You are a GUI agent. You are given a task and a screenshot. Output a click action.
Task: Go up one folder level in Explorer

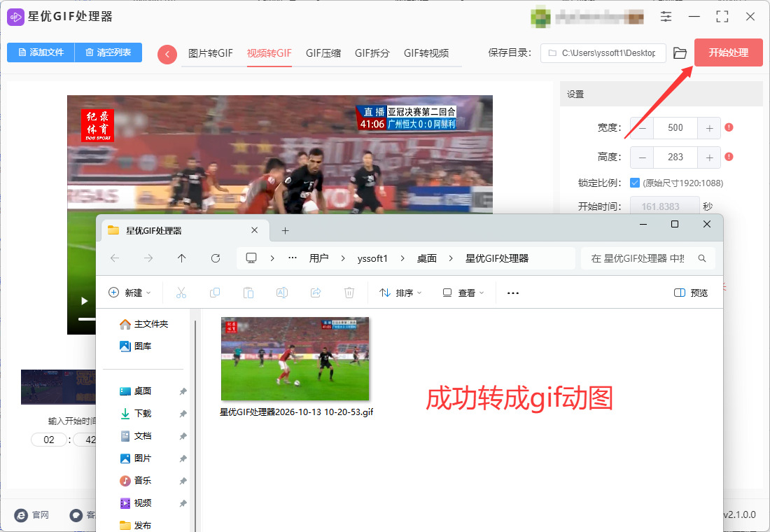tap(182, 258)
